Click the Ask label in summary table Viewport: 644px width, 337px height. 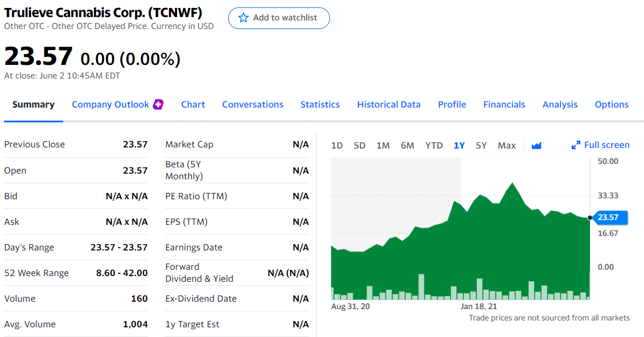[11, 222]
